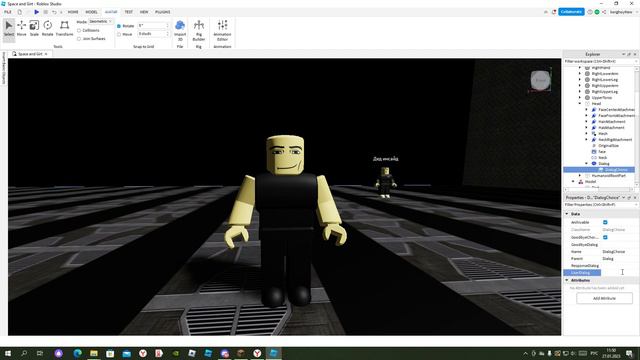Click the Collaborate button
The height and width of the screenshot is (360, 640).
571,12
